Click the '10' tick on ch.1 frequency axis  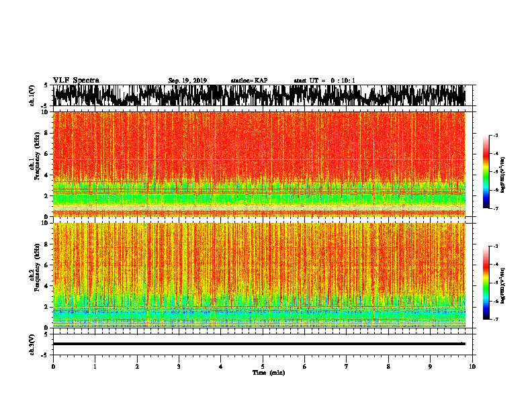pos(45,112)
